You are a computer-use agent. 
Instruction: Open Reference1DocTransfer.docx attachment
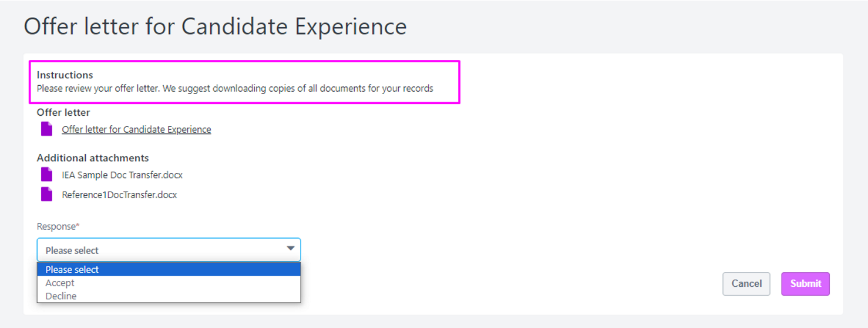pos(119,195)
